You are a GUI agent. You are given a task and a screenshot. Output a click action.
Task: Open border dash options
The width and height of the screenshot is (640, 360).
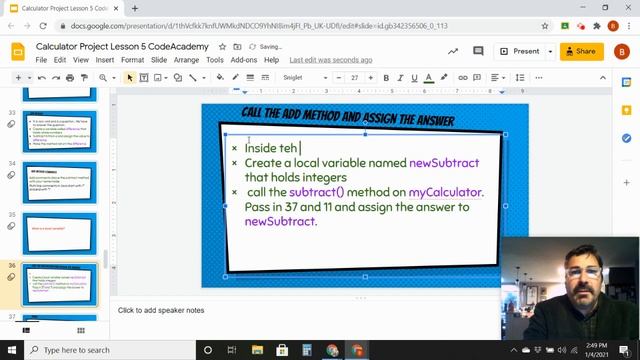(x=265, y=78)
